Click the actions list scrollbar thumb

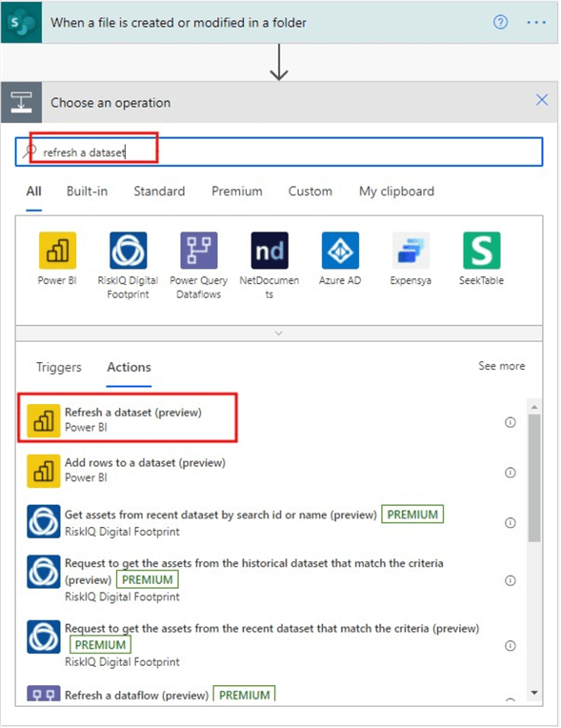(x=534, y=477)
